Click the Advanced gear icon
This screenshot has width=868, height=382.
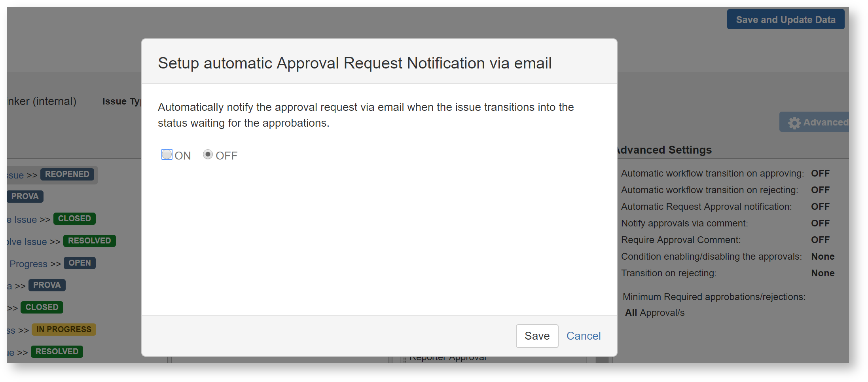pyautogui.click(x=794, y=123)
